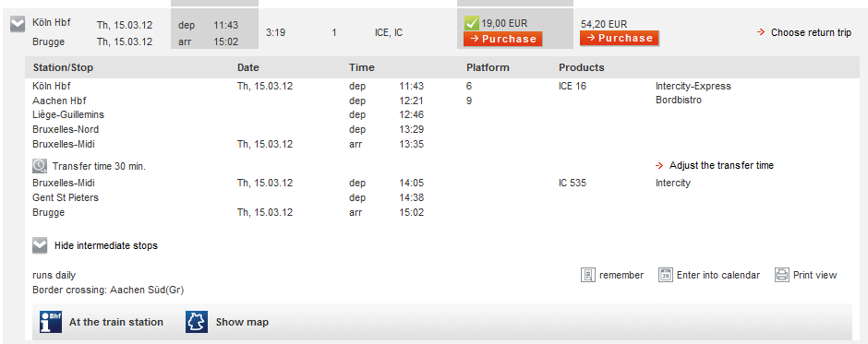Viewport: 868px width, 344px height.
Task: Click the clock icon next to Transfer time
Action: point(40,166)
